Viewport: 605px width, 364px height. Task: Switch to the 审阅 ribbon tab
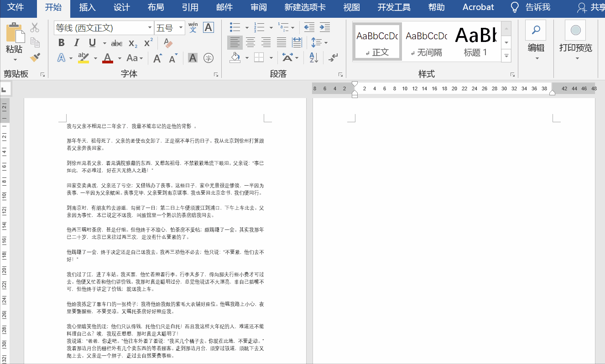click(x=258, y=7)
